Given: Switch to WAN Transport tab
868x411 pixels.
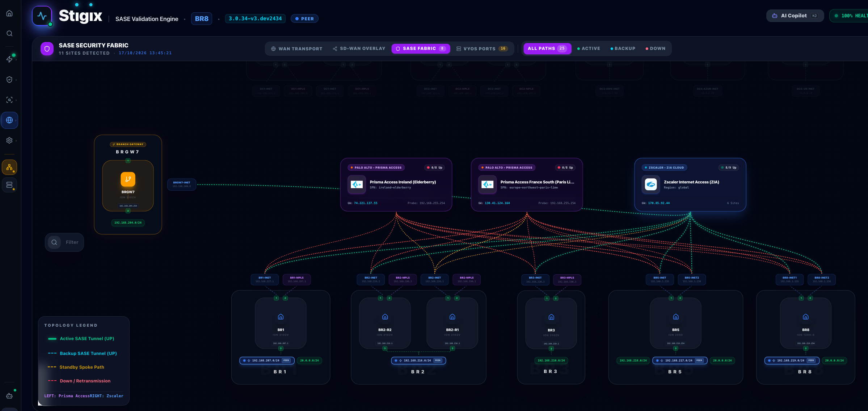Looking at the screenshot, I should tap(296, 49).
